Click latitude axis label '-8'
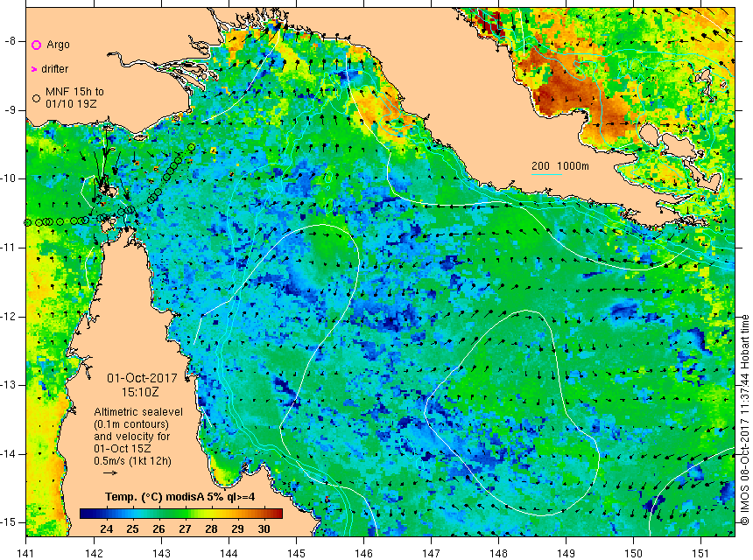The height and width of the screenshot is (560, 753). tap(11, 41)
